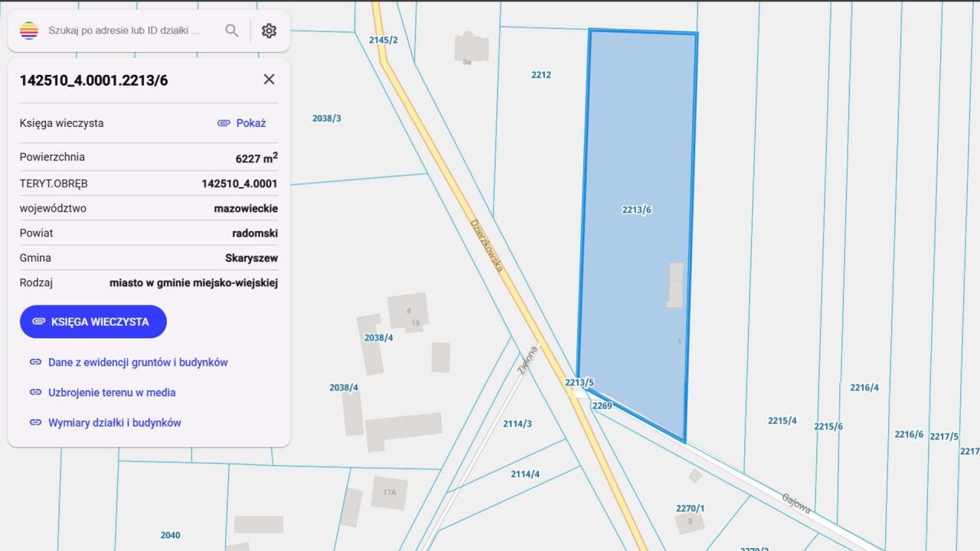
Task: Click the magnifying glass search icon
Action: click(231, 31)
